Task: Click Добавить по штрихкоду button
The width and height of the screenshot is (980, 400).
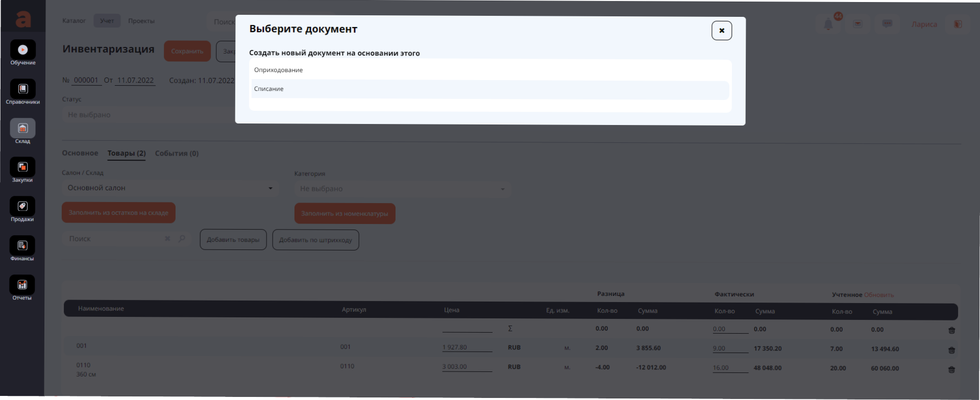Action: pos(315,240)
